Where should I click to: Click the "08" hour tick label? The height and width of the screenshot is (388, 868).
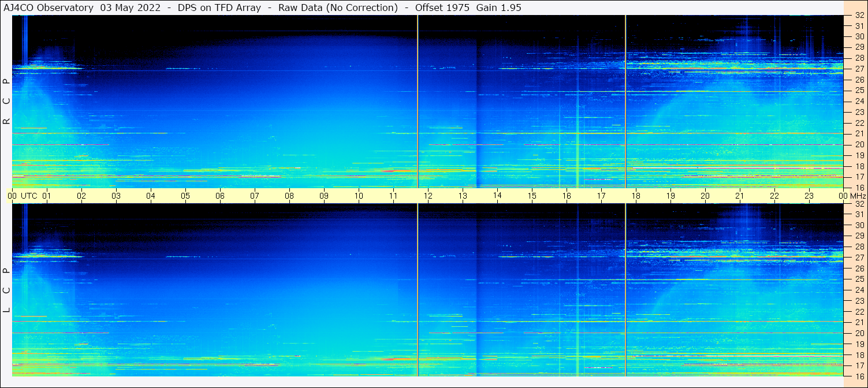(289, 196)
